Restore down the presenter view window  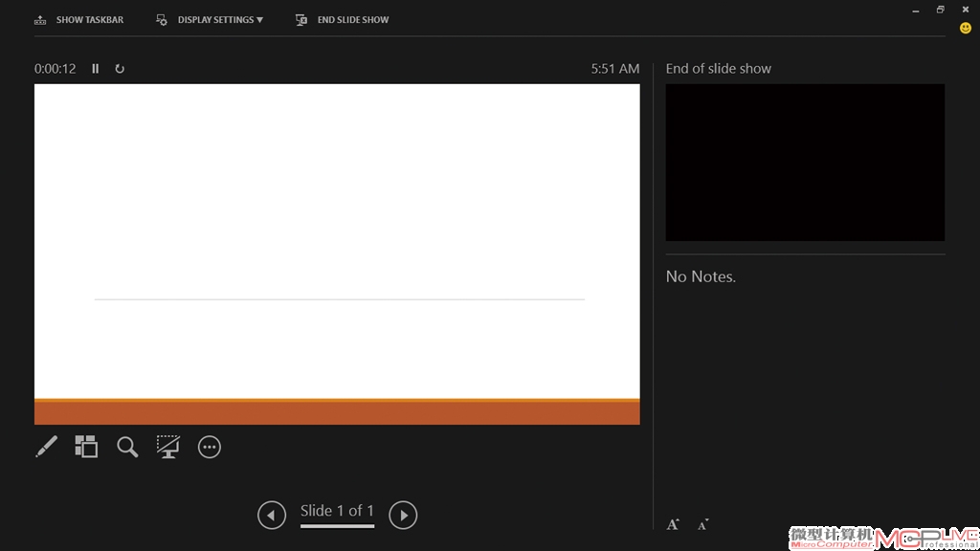click(x=940, y=10)
